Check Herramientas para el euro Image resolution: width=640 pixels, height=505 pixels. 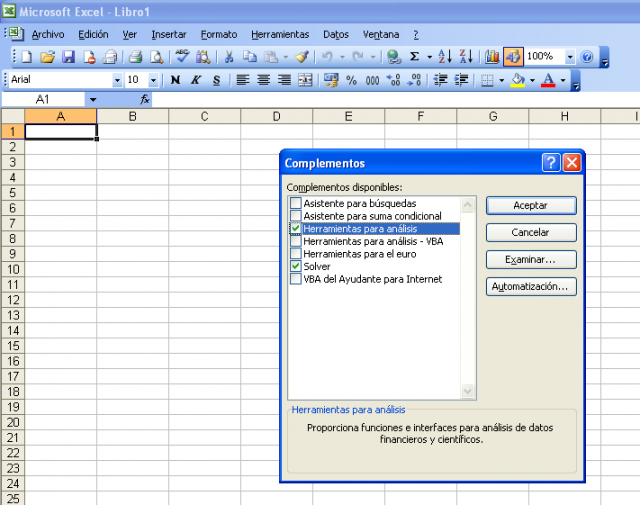(x=296, y=254)
